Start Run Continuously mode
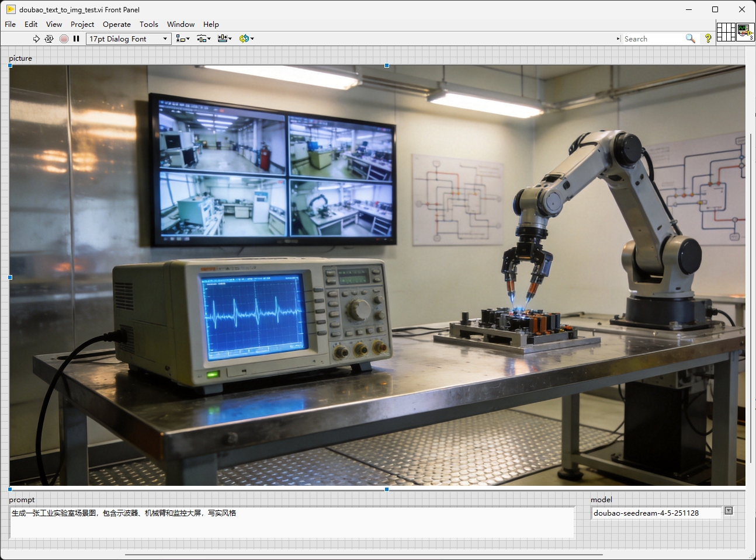 pos(49,39)
